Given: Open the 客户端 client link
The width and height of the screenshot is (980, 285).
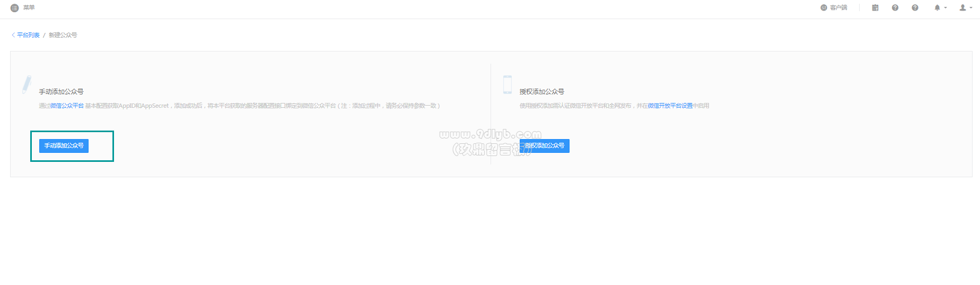Looking at the screenshot, I should click(x=834, y=7).
